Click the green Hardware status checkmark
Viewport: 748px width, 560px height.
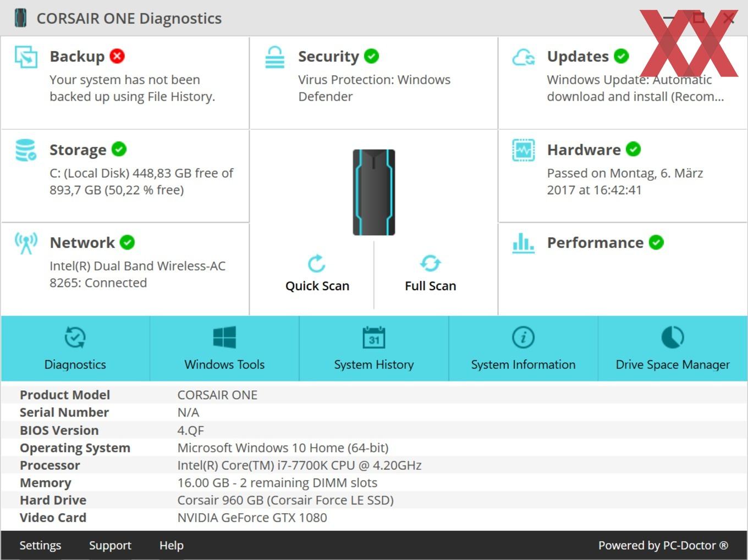coord(634,149)
